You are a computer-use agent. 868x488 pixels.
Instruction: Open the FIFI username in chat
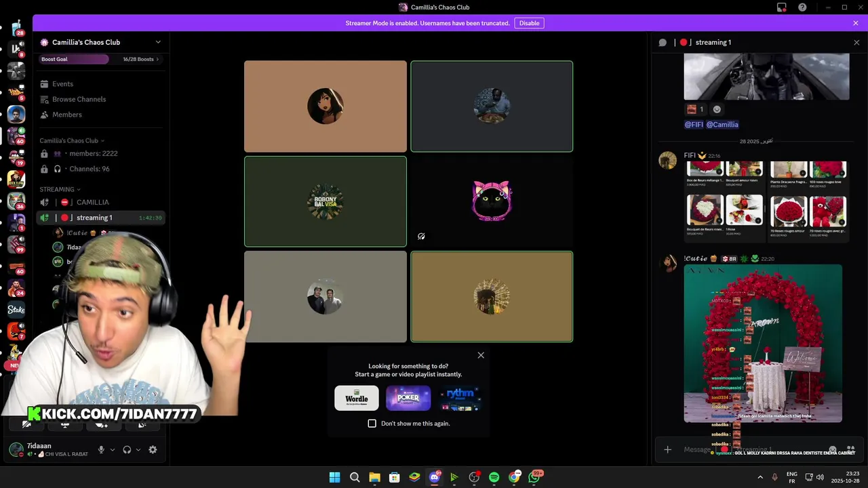(690, 156)
